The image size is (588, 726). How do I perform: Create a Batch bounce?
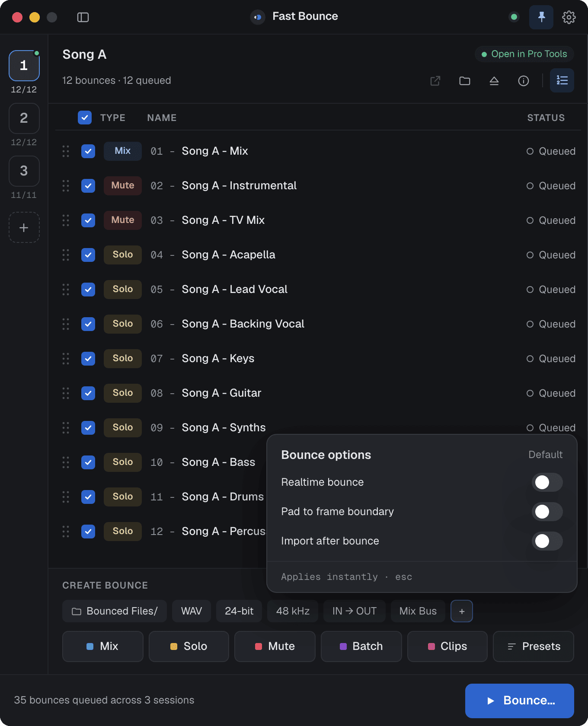[x=361, y=646]
